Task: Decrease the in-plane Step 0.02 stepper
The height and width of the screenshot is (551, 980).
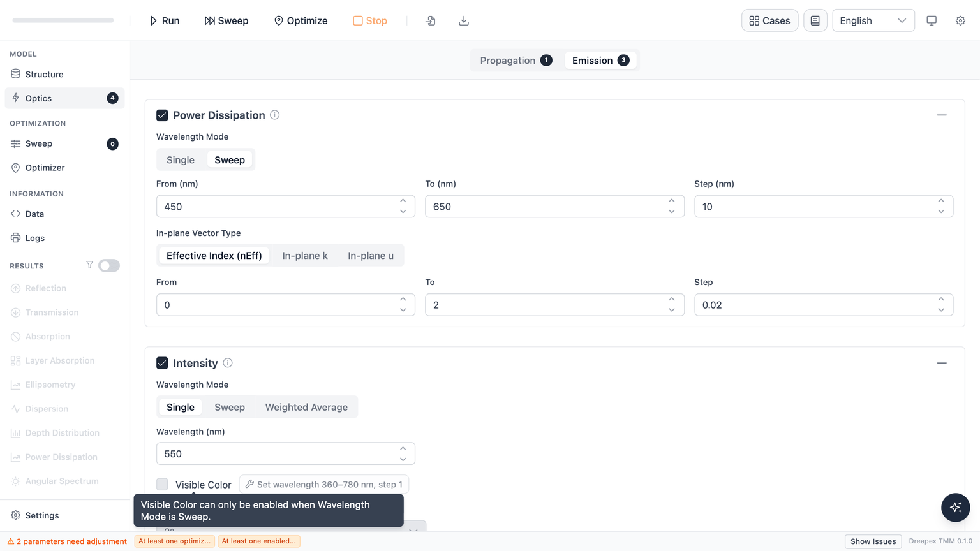Action: coord(941,310)
